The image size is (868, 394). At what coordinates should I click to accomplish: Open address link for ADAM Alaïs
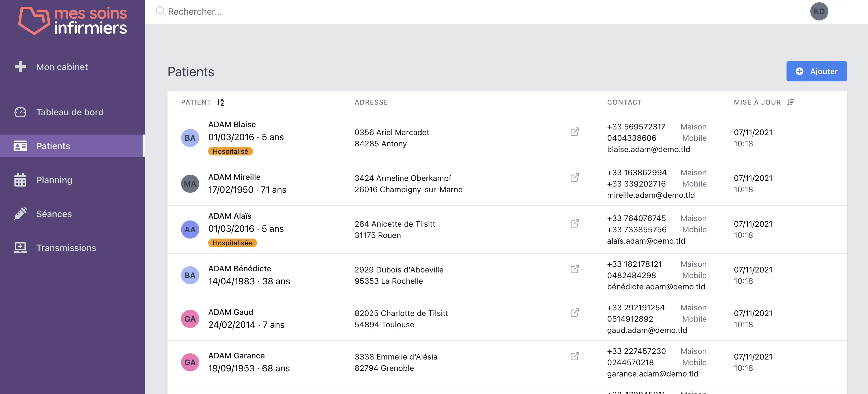click(x=575, y=223)
